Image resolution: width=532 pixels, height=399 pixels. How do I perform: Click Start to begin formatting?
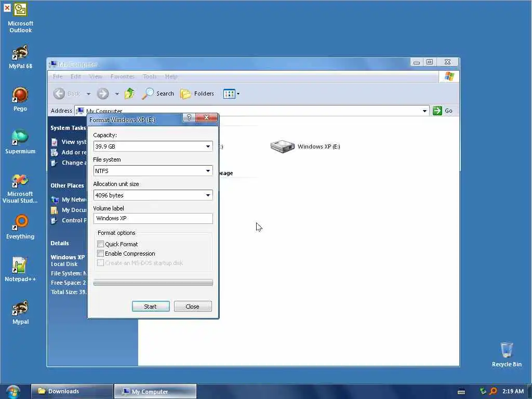click(x=151, y=307)
